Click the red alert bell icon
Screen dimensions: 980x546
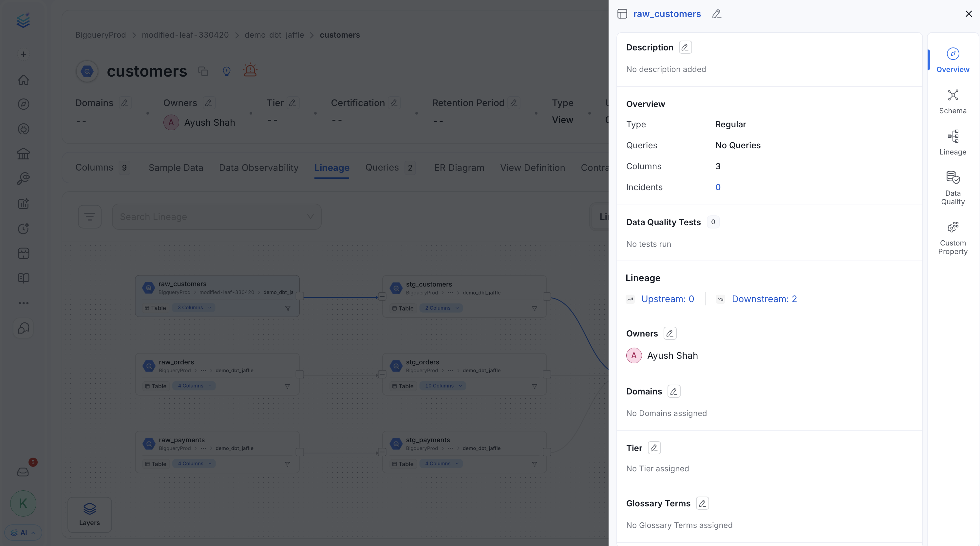point(250,70)
